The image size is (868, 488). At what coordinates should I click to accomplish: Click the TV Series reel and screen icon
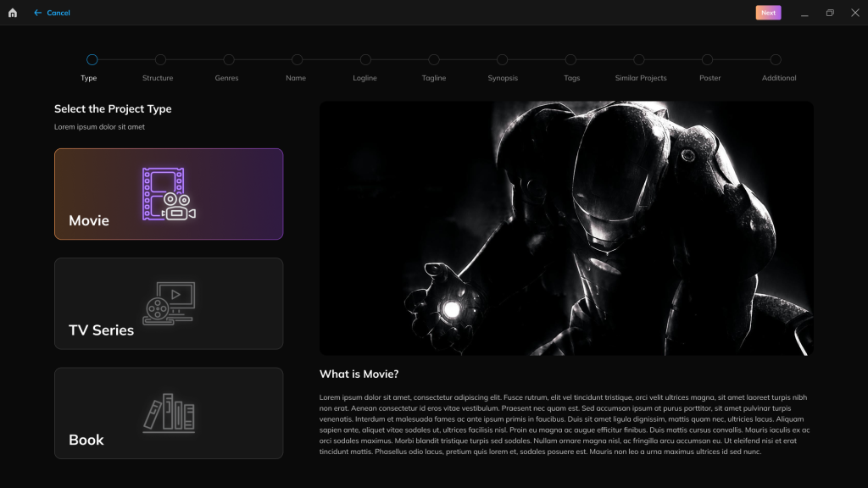click(169, 303)
